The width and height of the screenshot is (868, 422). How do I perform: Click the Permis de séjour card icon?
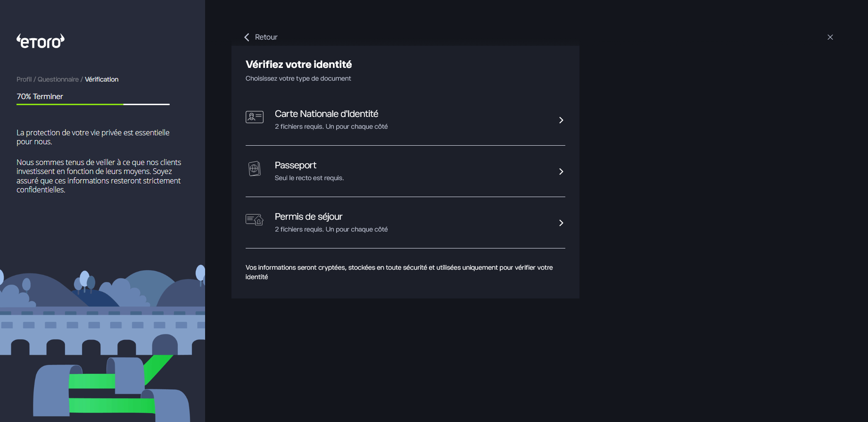255,220
